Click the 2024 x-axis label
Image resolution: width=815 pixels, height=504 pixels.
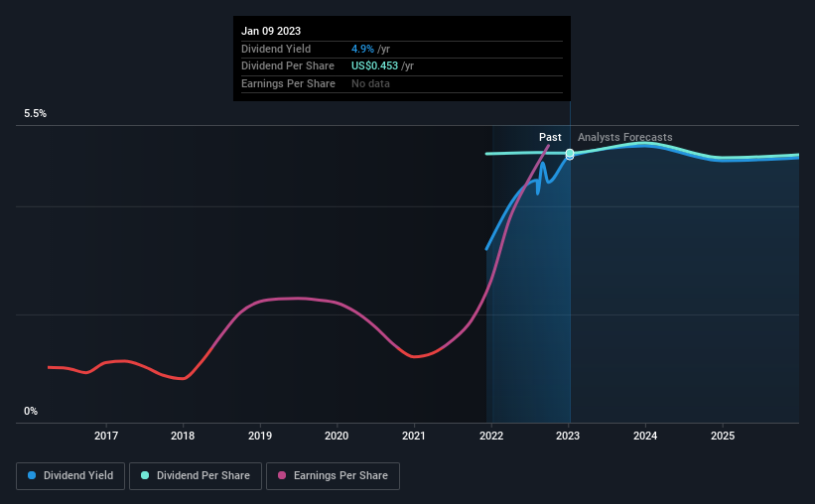(x=645, y=436)
